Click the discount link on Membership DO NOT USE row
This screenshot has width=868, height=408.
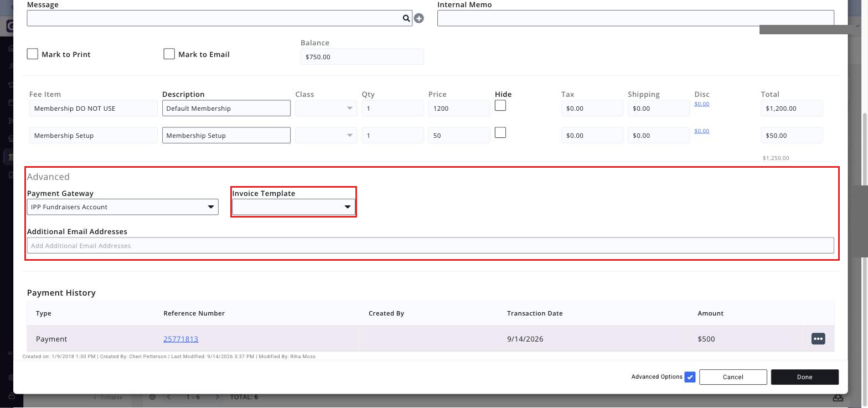tap(701, 104)
